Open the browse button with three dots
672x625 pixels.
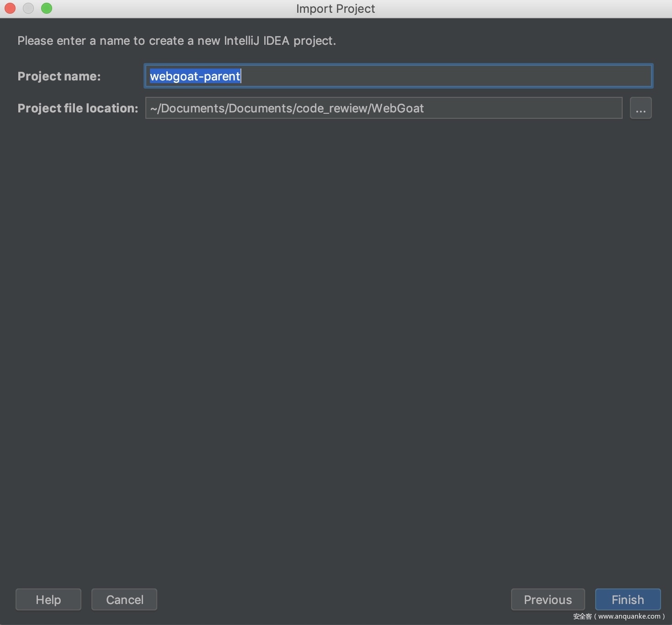[640, 108]
